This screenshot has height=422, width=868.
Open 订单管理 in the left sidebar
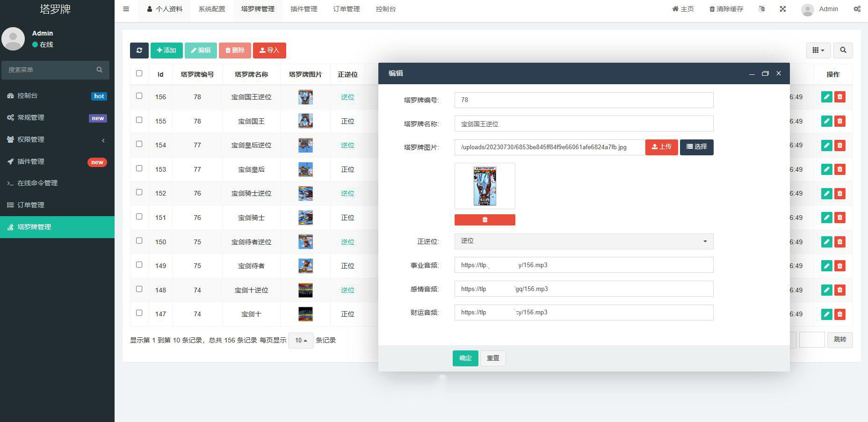tap(31, 205)
